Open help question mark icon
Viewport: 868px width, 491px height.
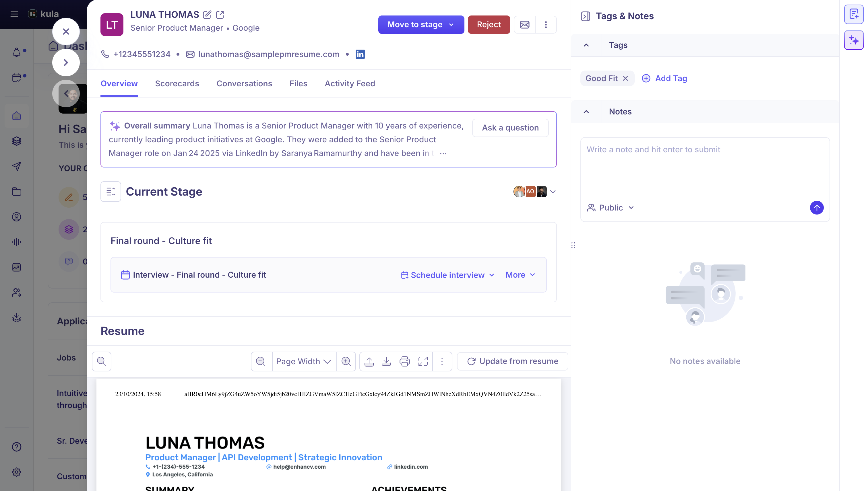(x=17, y=447)
